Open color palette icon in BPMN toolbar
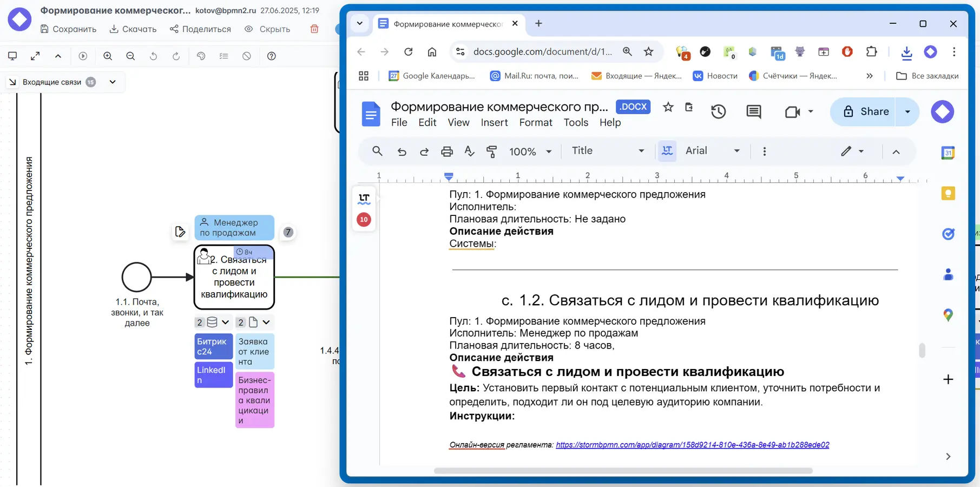This screenshot has height=487, width=980. click(201, 56)
